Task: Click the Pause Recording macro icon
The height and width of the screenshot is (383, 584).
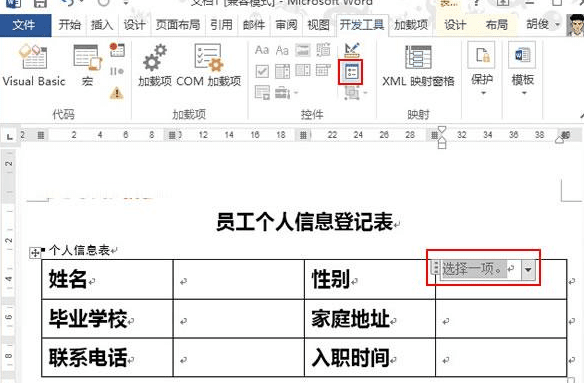Action: pyautogui.click(x=117, y=71)
